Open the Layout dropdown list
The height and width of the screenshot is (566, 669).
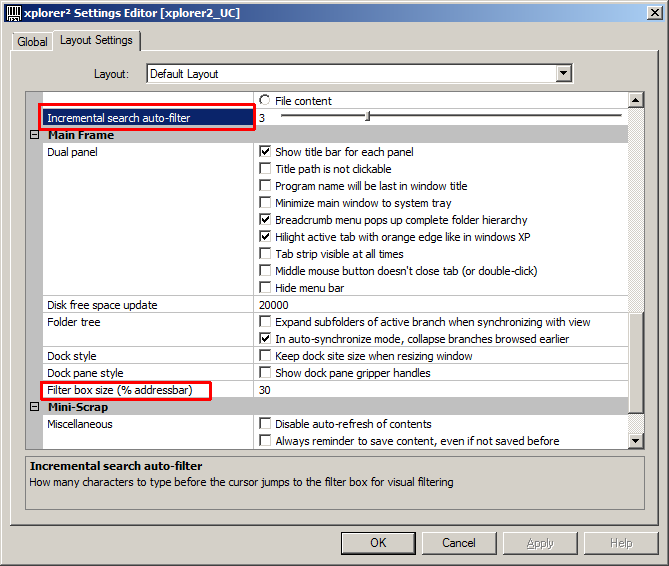click(564, 73)
